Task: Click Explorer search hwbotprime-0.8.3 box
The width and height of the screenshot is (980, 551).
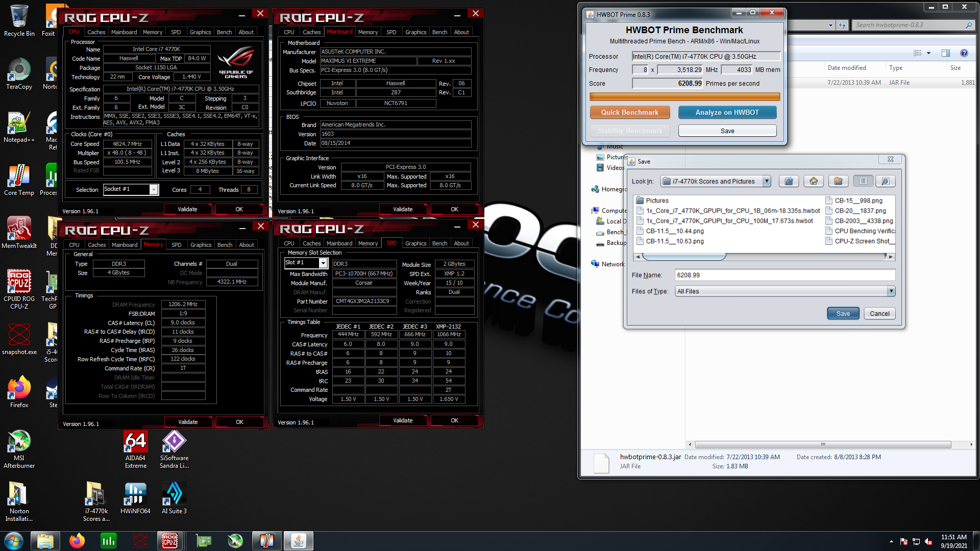Action: (x=913, y=25)
